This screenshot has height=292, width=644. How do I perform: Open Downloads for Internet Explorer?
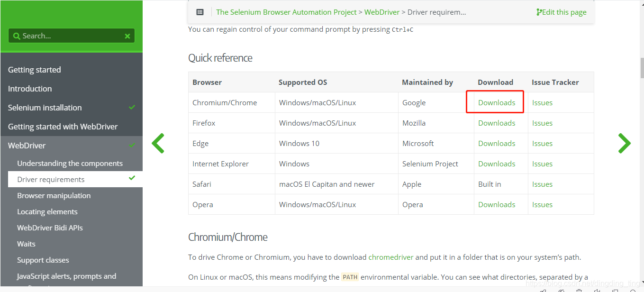[497, 164]
